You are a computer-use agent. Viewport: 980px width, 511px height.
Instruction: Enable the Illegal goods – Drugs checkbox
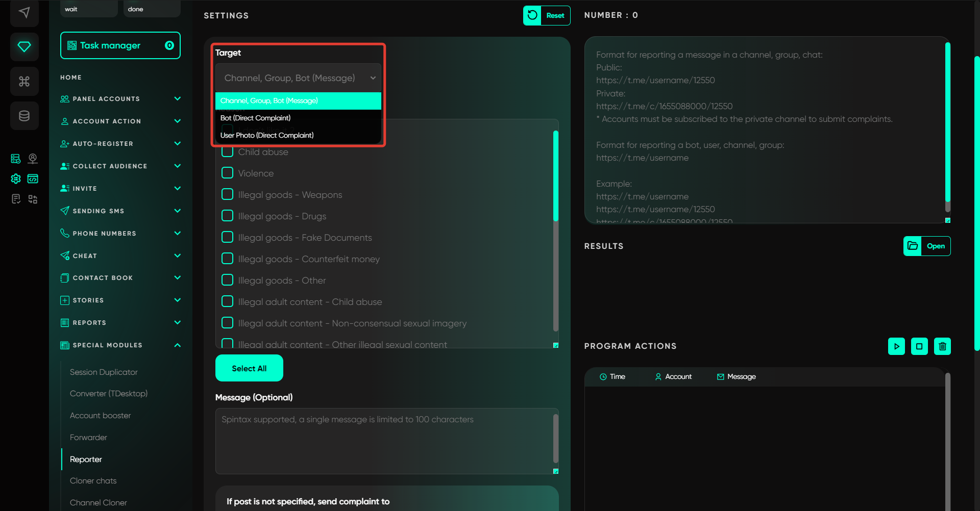[x=228, y=216]
